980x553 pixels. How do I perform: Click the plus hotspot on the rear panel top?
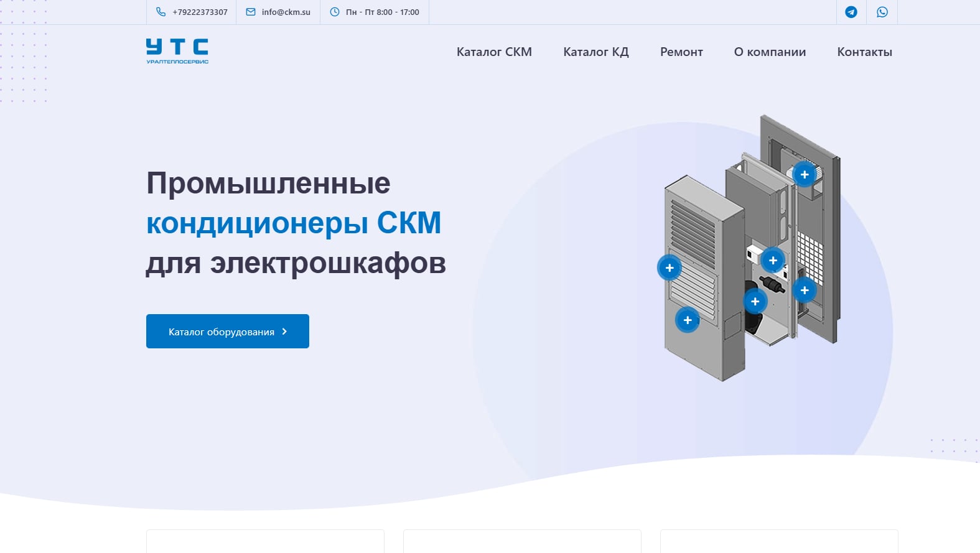(x=805, y=175)
